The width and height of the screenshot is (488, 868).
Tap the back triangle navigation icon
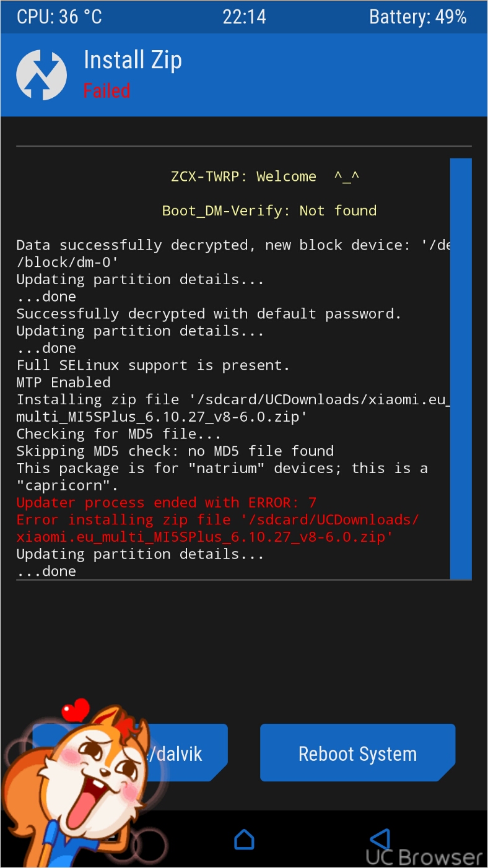point(380,839)
